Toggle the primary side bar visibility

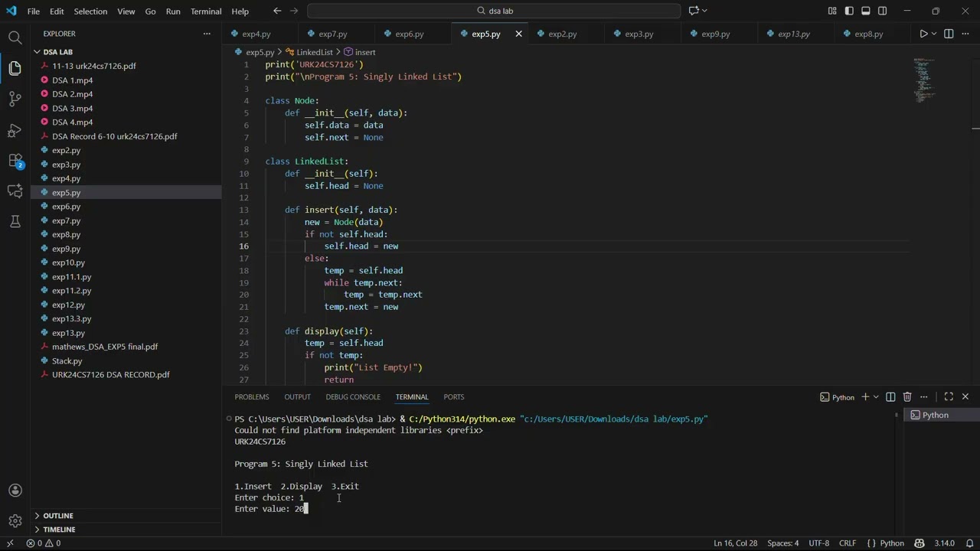(x=849, y=11)
